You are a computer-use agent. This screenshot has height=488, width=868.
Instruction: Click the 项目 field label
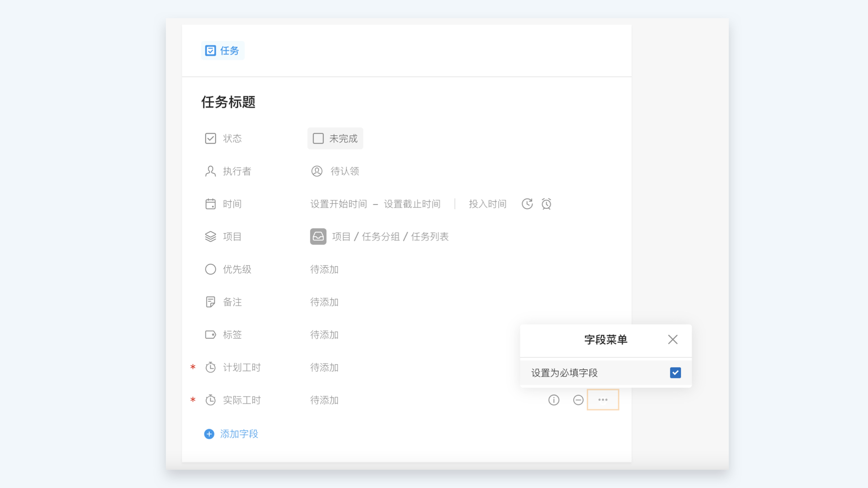[x=232, y=237]
